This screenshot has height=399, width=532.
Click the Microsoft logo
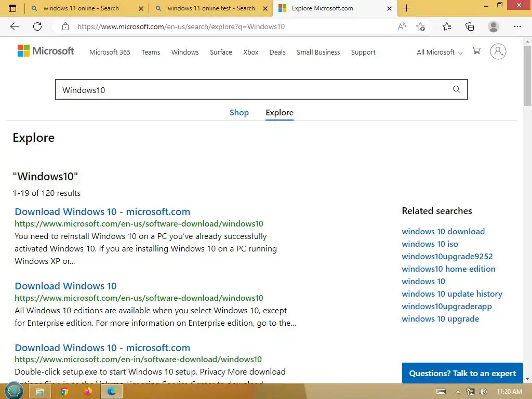[x=46, y=51]
